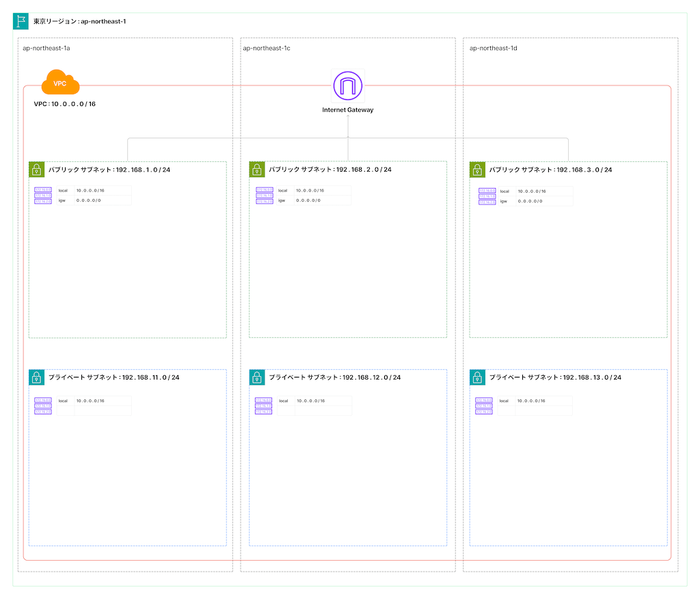Click the "ap-northeast-1a" availability zone label
The width and height of the screenshot is (700, 599).
[46, 49]
